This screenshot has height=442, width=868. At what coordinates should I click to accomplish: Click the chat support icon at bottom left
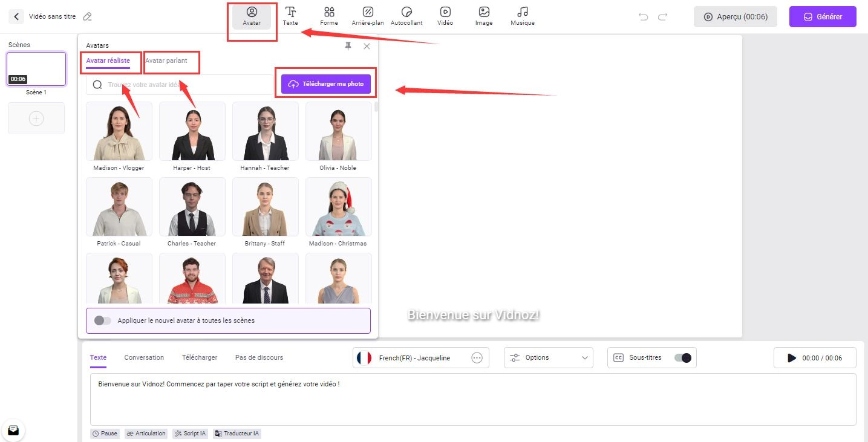[13, 431]
